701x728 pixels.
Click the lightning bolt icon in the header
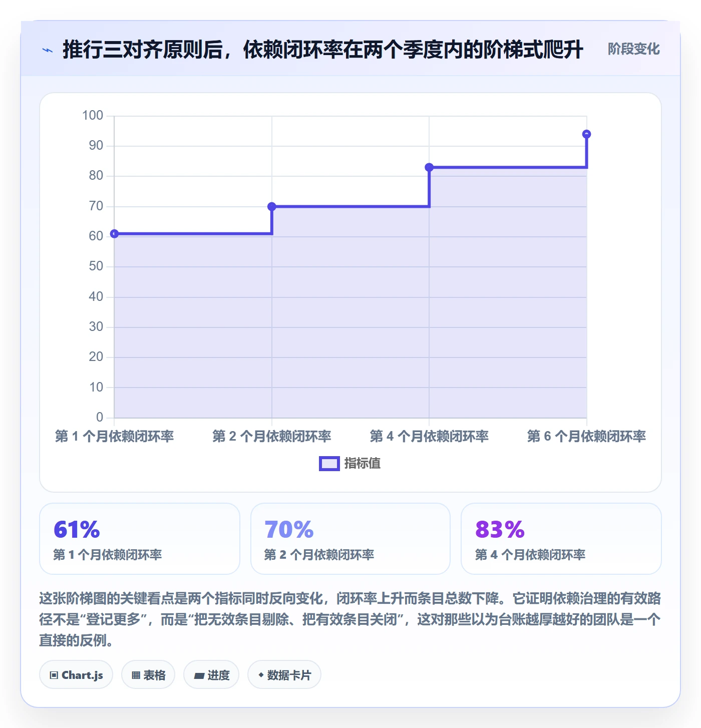coord(48,50)
